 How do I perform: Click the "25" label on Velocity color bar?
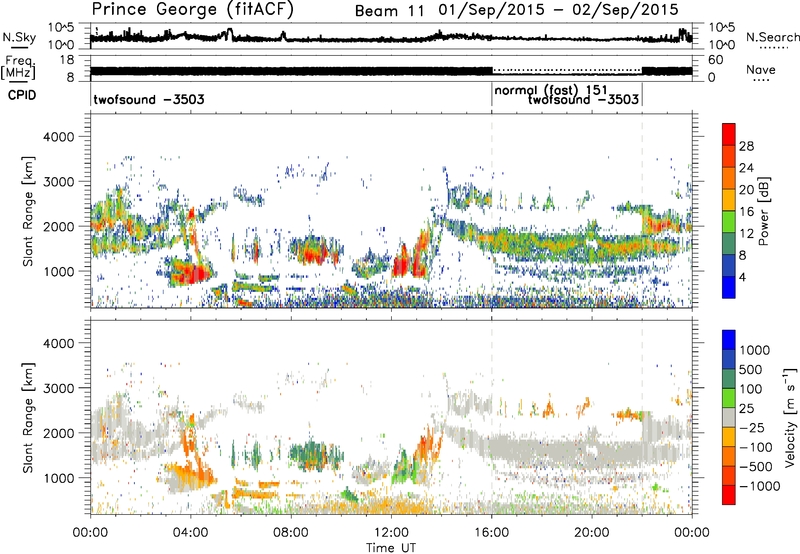(x=747, y=409)
